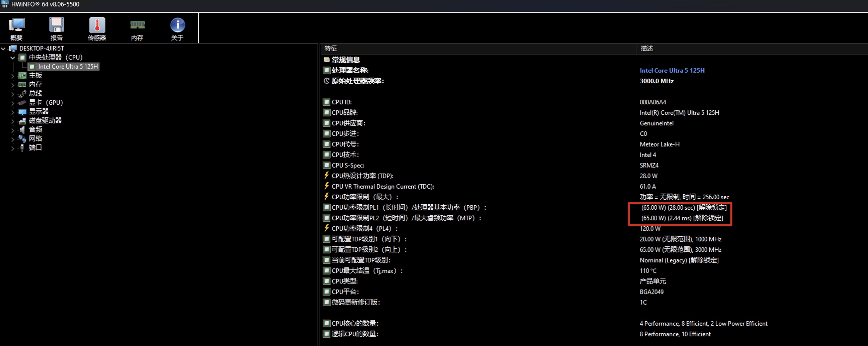This screenshot has width=868, height=346.
Task: Click the 120.0 W PL4 value
Action: [x=650, y=228]
